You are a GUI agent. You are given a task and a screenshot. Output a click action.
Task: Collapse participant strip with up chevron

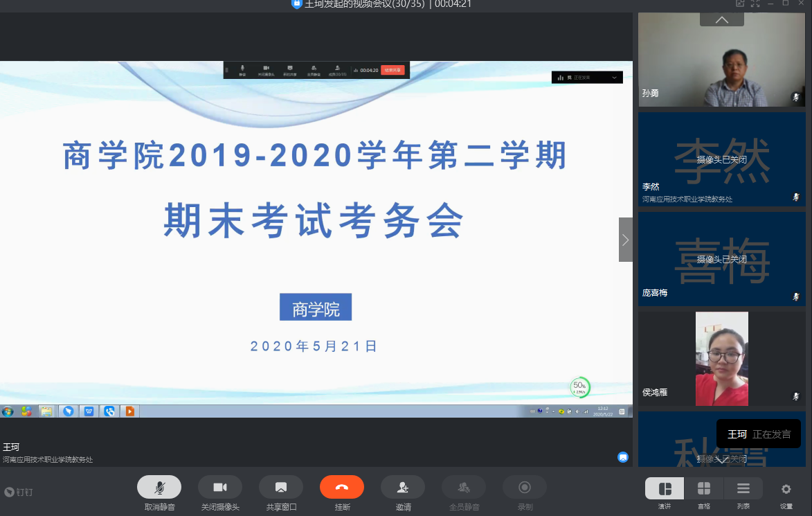721,20
